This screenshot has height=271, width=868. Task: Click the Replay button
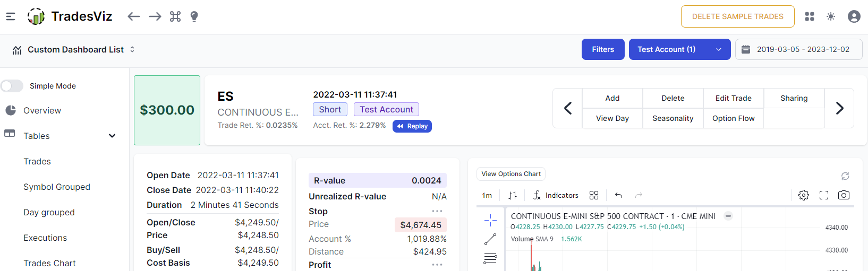[x=412, y=126]
